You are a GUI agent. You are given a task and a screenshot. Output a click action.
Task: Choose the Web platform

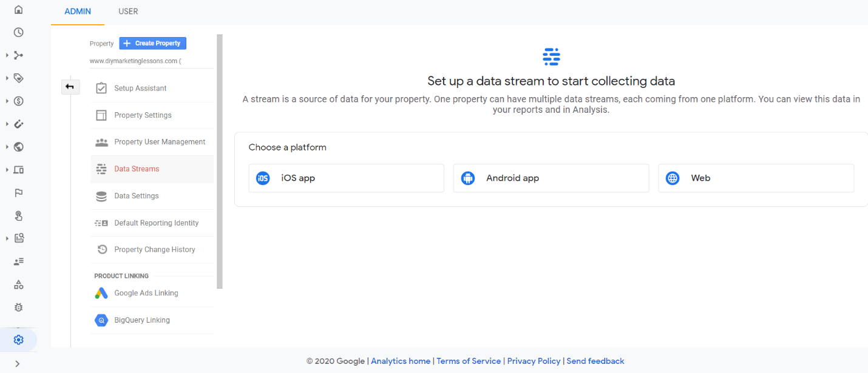[x=756, y=178]
